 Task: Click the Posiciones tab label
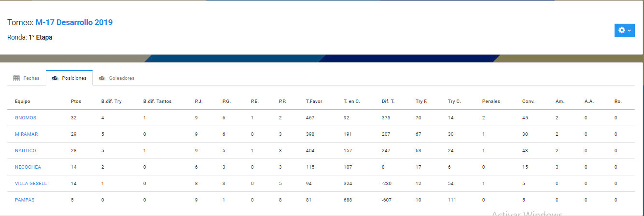click(x=74, y=78)
